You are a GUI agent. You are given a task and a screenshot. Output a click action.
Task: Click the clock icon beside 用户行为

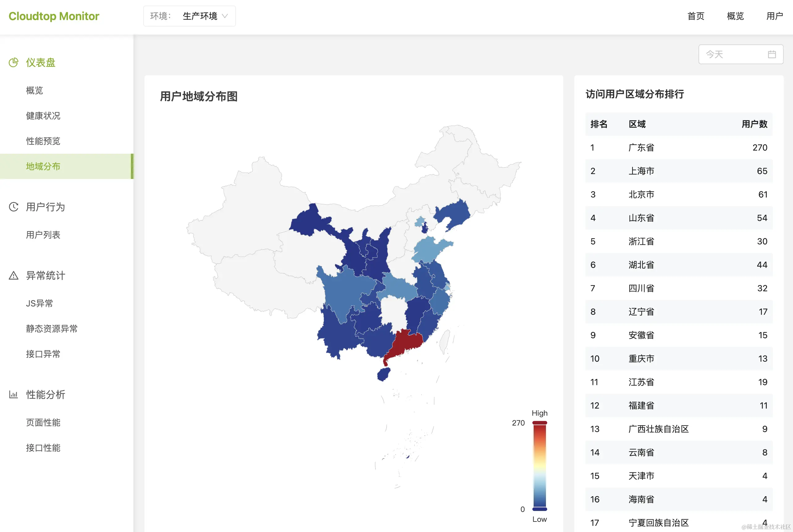point(14,207)
